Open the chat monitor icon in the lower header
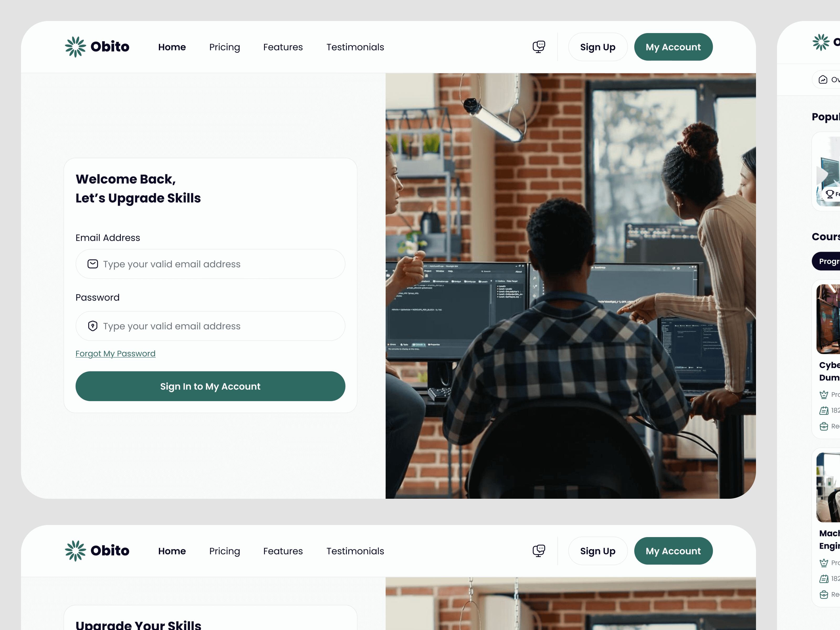 coord(538,551)
